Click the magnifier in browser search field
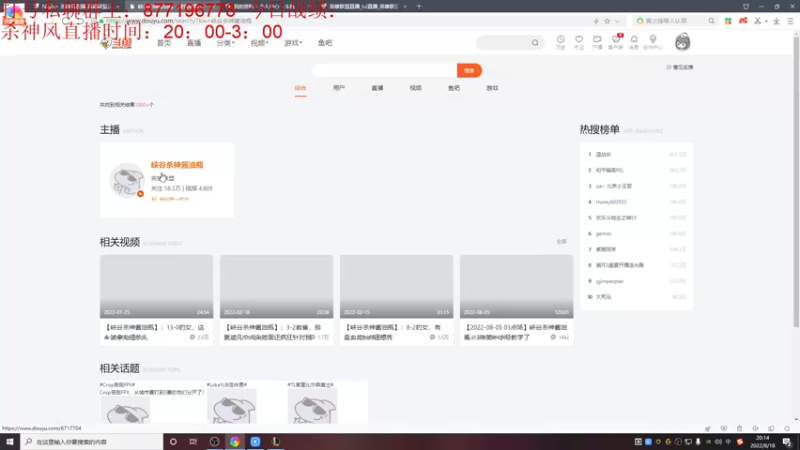This screenshot has width=800, height=450. point(711,21)
